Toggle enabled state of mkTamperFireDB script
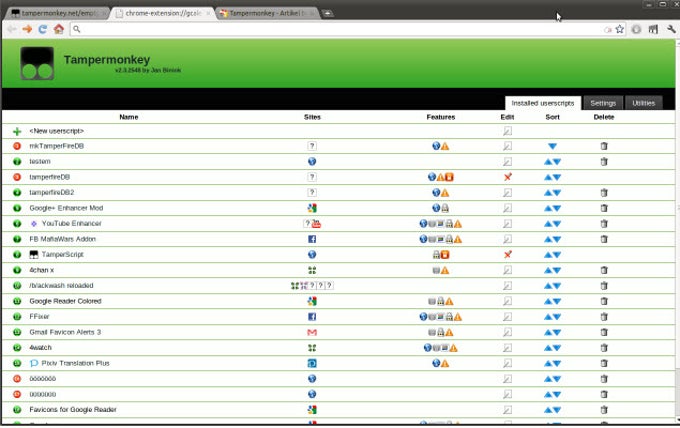Viewport: 680px width, 428px height. 17,146
